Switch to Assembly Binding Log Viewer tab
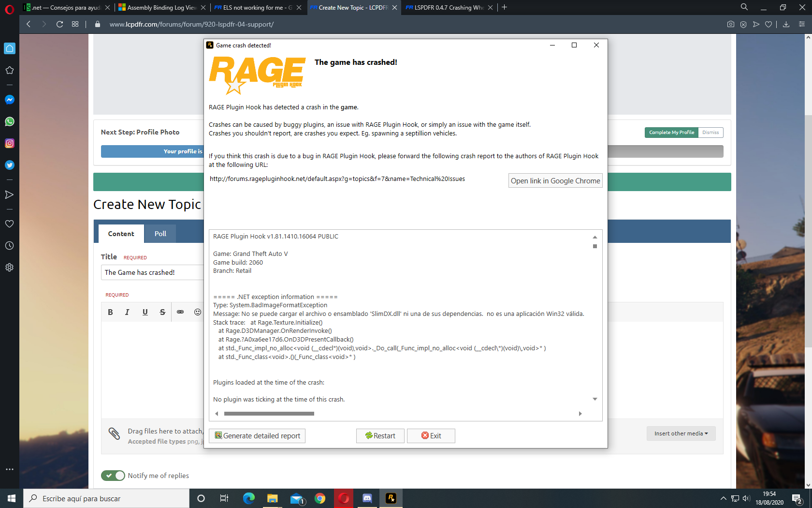The height and width of the screenshot is (508, 812). pyautogui.click(x=161, y=7)
